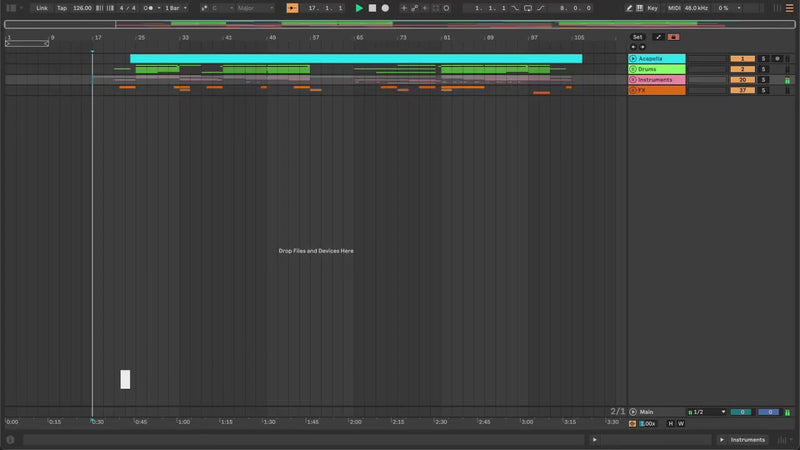The height and width of the screenshot is (450, 800).
Task: Toggle the session record circle icon
Action: pyautogui.click(x=446, y=8)
